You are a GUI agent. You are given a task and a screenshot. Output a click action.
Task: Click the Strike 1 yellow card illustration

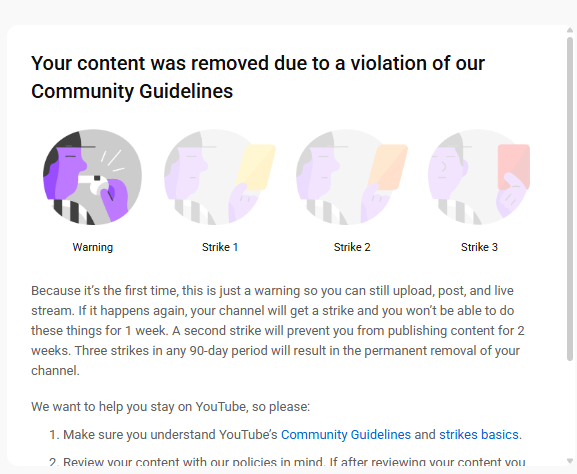point(220,177)
